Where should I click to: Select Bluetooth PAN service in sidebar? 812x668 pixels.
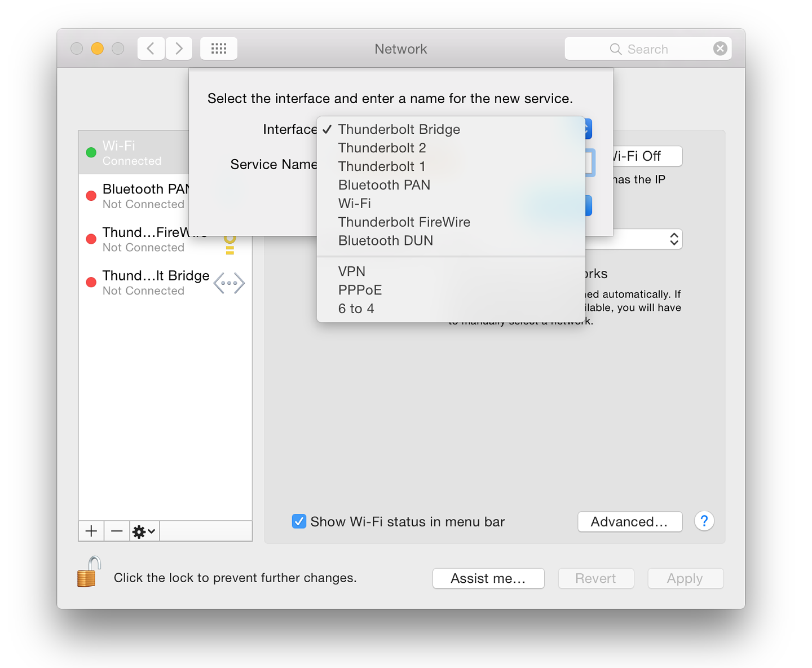click(134, 196)
